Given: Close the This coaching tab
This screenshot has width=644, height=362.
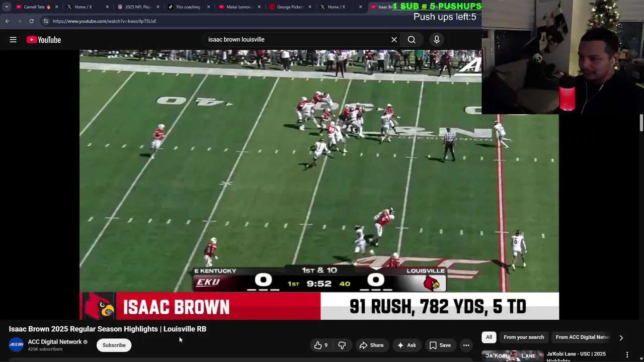Looking at the screenshot, I should click(208, 7).
